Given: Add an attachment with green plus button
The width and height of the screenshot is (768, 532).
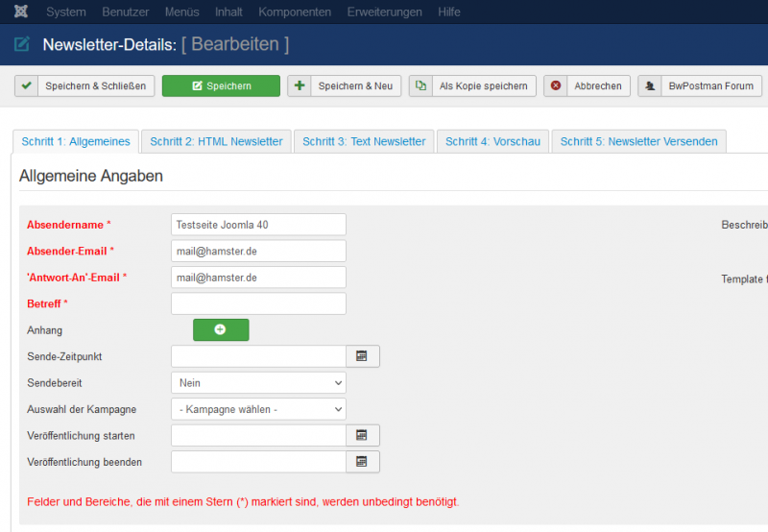Looking at the screenshot, I should 221,330.
